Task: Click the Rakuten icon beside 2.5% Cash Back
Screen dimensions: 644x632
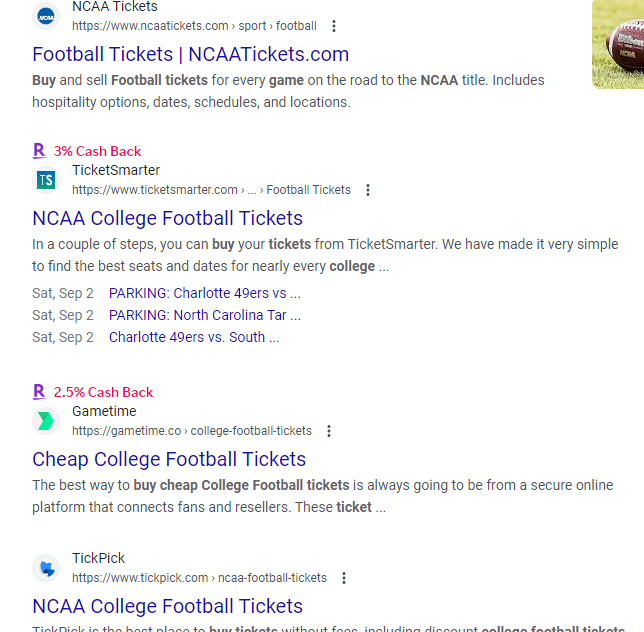Action: click(x=39, y=392)
